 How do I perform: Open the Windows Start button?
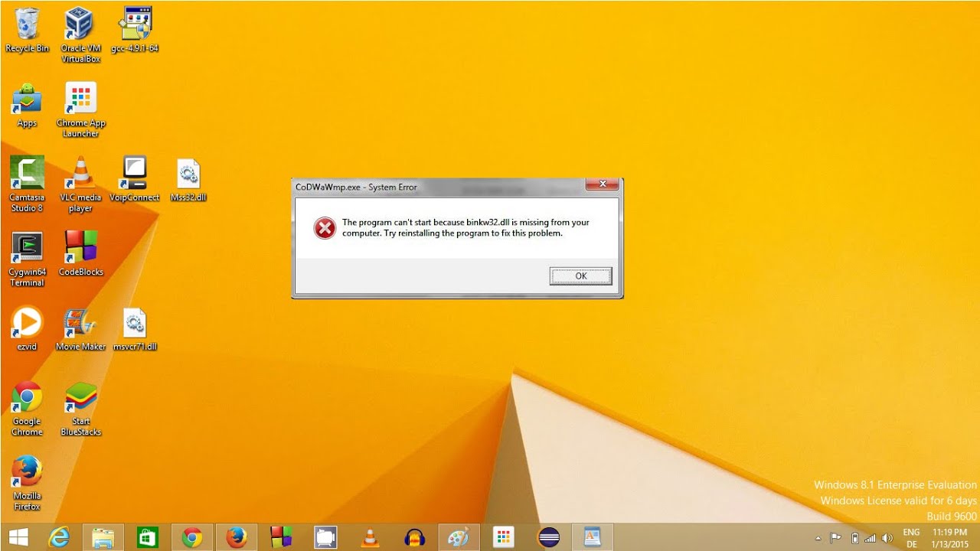point(17,537)
